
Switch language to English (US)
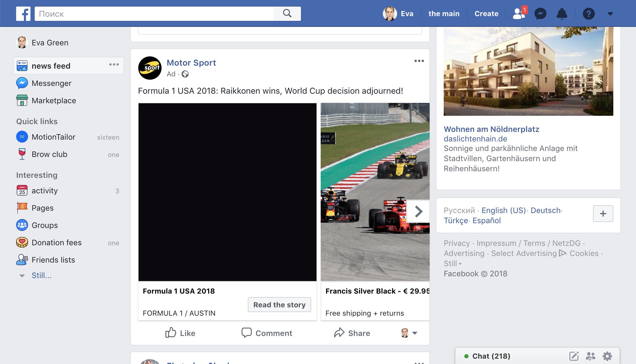coord(504,210)
